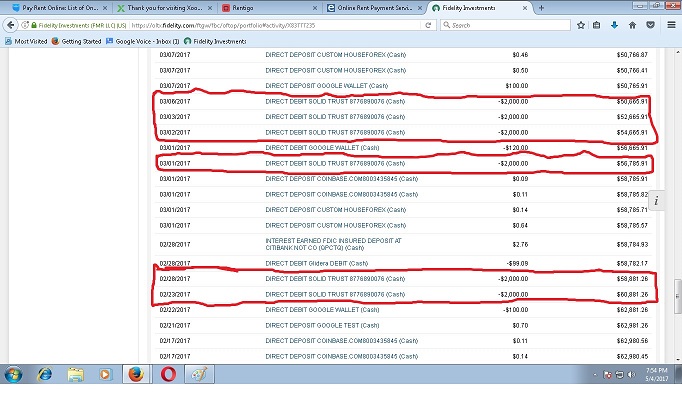Open the bookmarks list icon
The height and width of the screenshot is (402, 682).
click(597, 25)
